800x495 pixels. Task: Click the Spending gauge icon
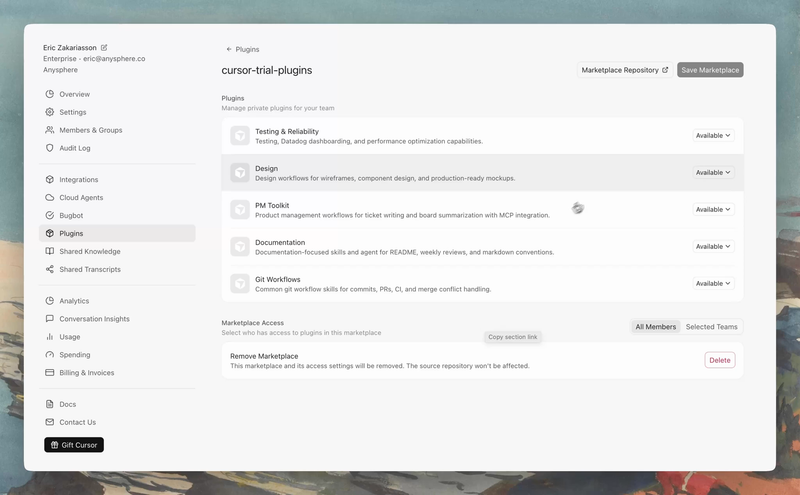(x=49, y=355)
